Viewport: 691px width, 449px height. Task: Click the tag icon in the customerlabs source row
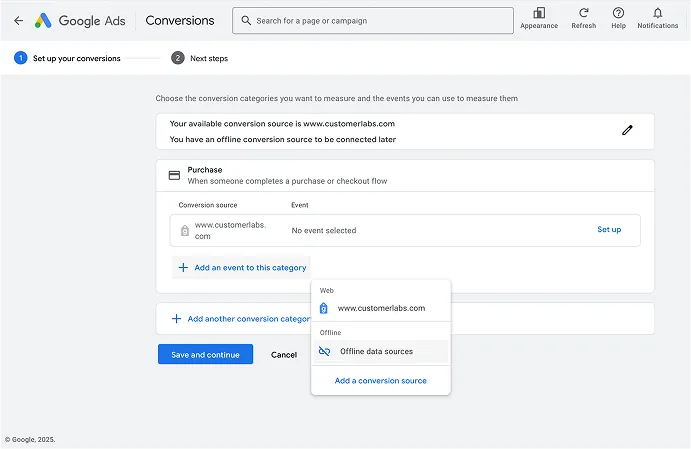point(185,230)
